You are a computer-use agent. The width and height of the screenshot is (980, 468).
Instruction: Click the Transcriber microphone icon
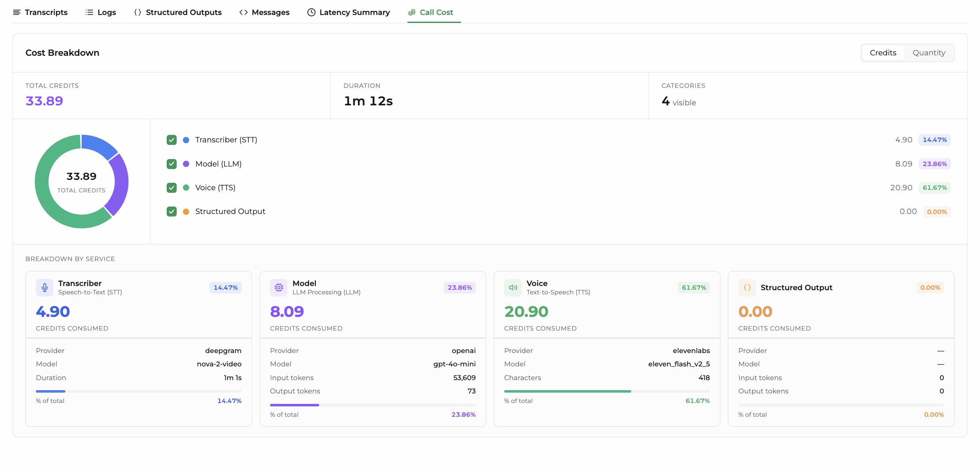[45, 288]
